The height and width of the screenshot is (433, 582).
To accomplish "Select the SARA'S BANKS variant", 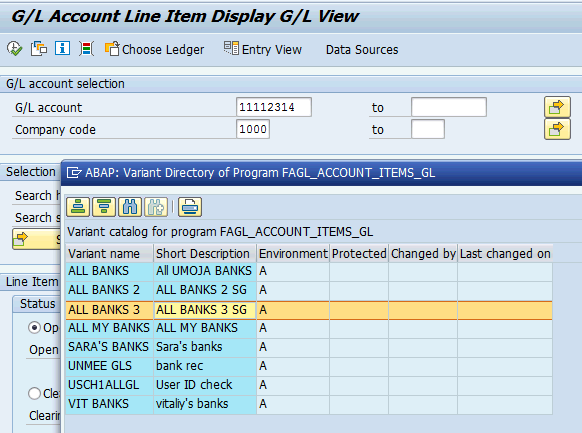I will [x=309, y=347].
